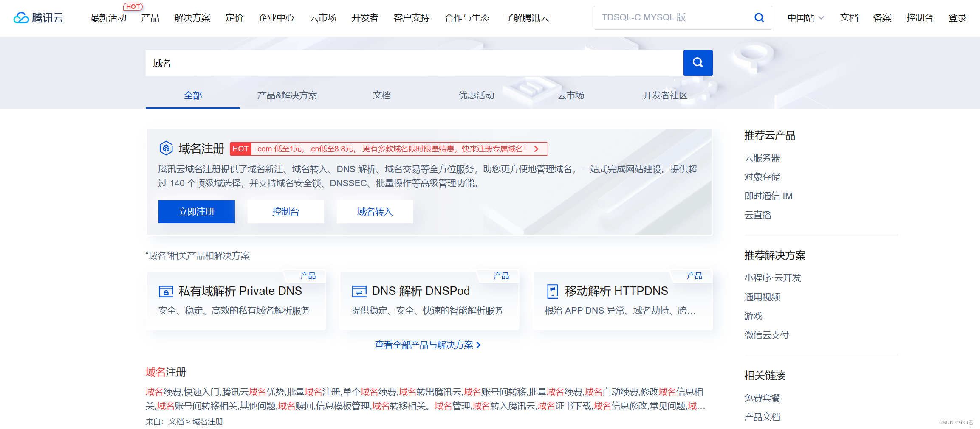Click related link 免费套餐
The height and width of the screenshot is (429, 980).
(x=762, y=398)
